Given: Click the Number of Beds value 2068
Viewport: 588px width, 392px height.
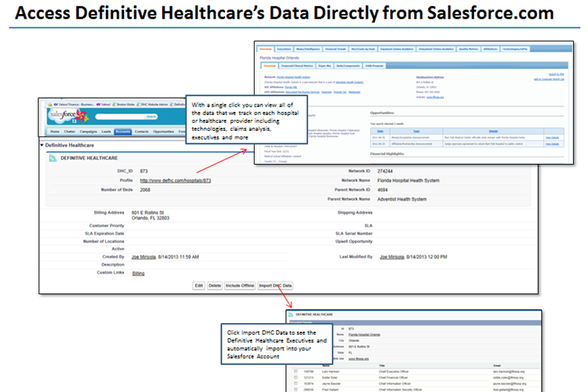Looking at the screenshot, I should [x=145, y=191].
